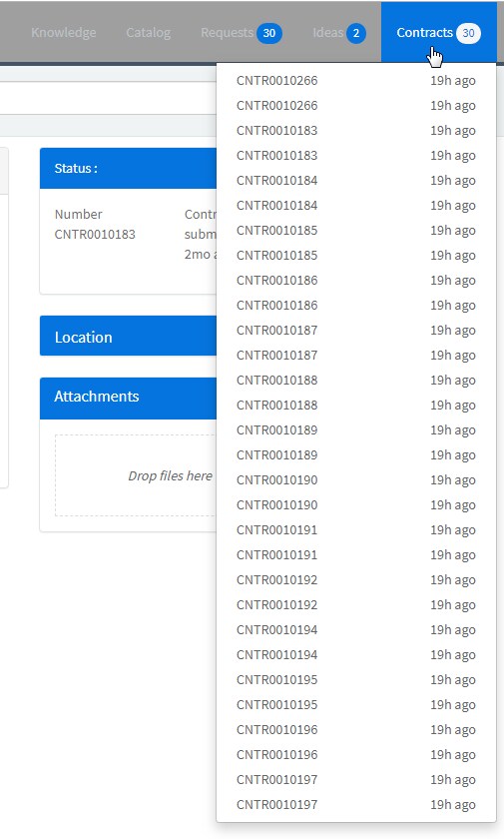Open the second CNTR0010183 entry in dropdown

(356, 155)
